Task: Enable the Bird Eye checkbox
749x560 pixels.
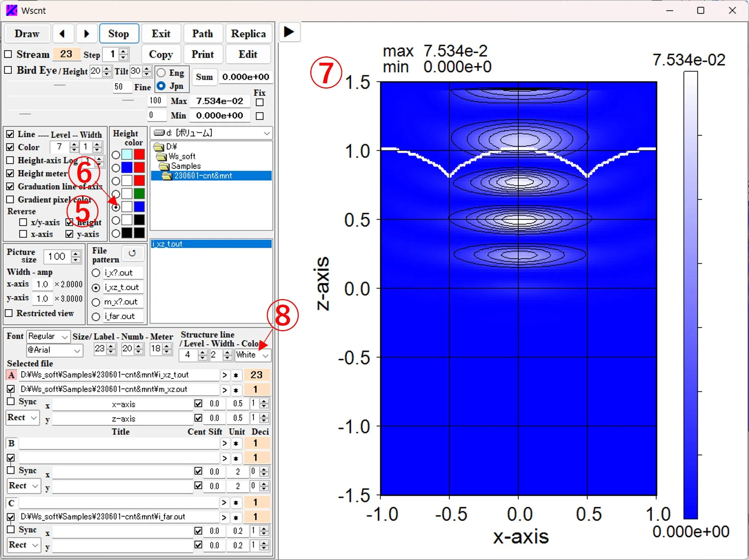Action: tap(8, 70)
